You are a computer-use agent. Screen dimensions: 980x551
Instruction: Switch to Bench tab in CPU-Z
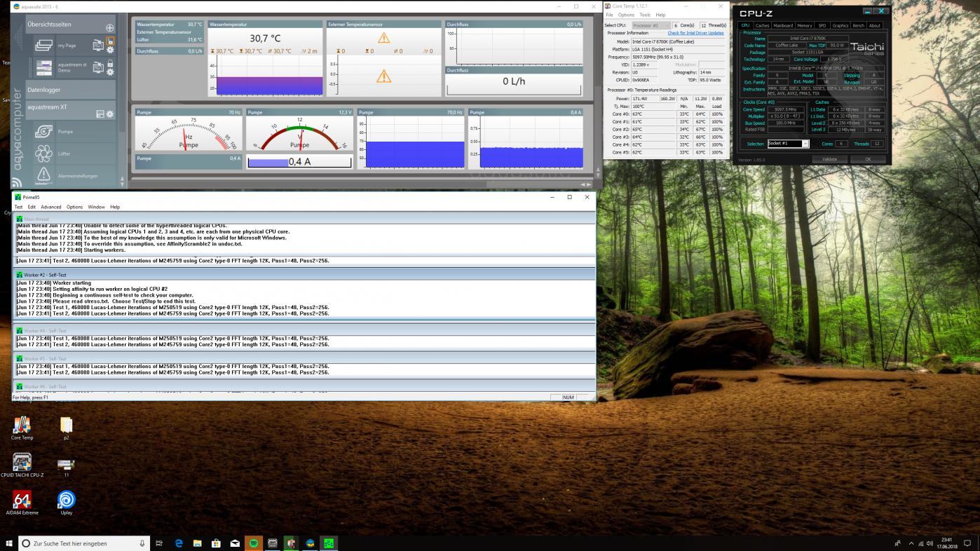(x=858, y=26)
